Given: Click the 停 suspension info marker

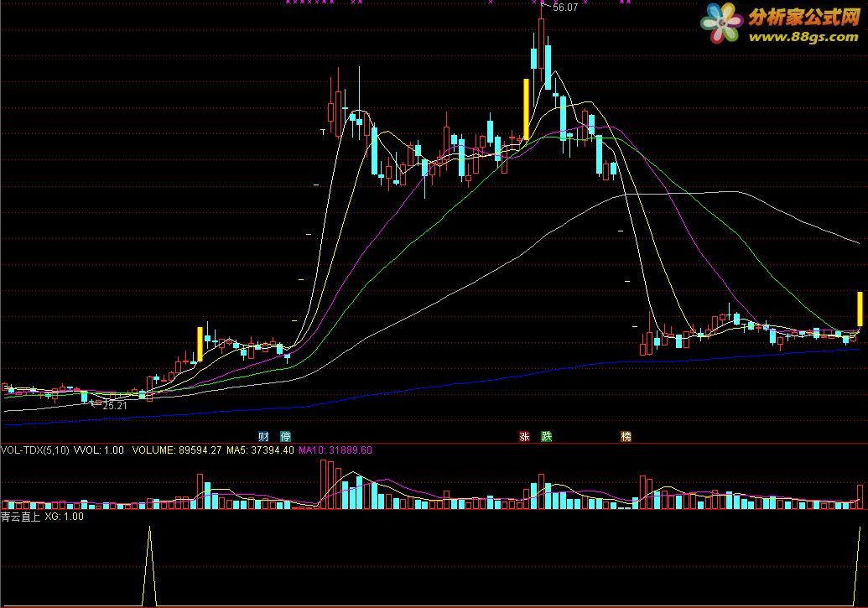Looking at the screenshot, I should click(286, 436).
